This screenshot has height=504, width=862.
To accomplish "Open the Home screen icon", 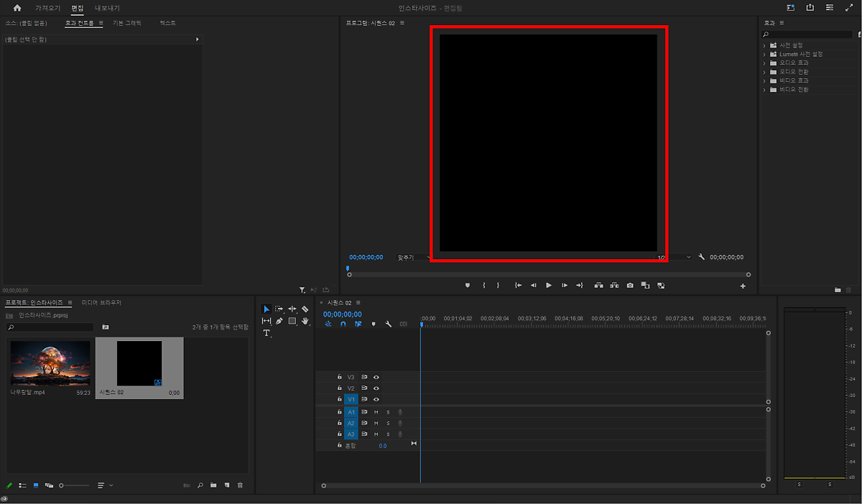I will (17, 8).
